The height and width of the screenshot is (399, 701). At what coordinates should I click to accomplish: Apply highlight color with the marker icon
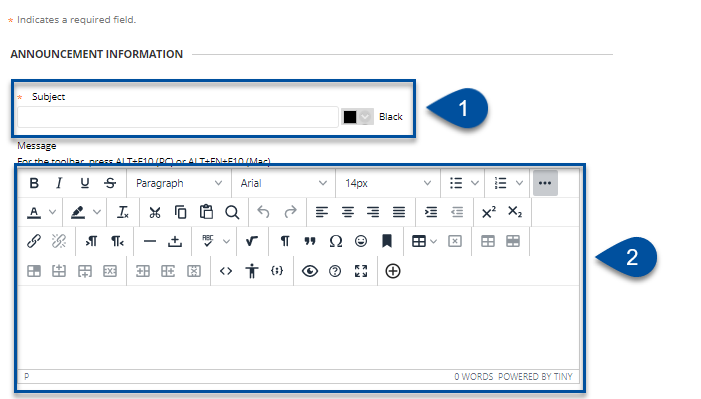[78, 212]
